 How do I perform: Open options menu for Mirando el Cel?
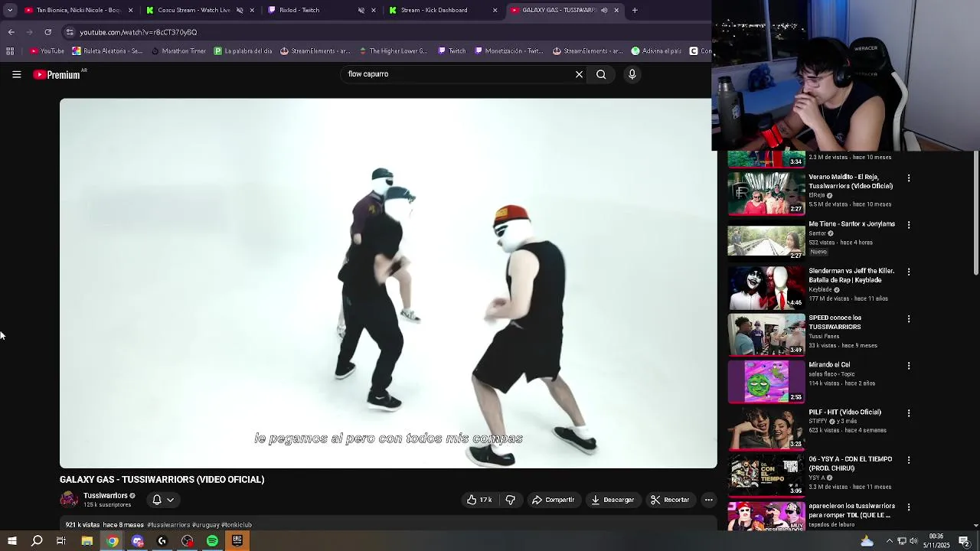[909, 366]
